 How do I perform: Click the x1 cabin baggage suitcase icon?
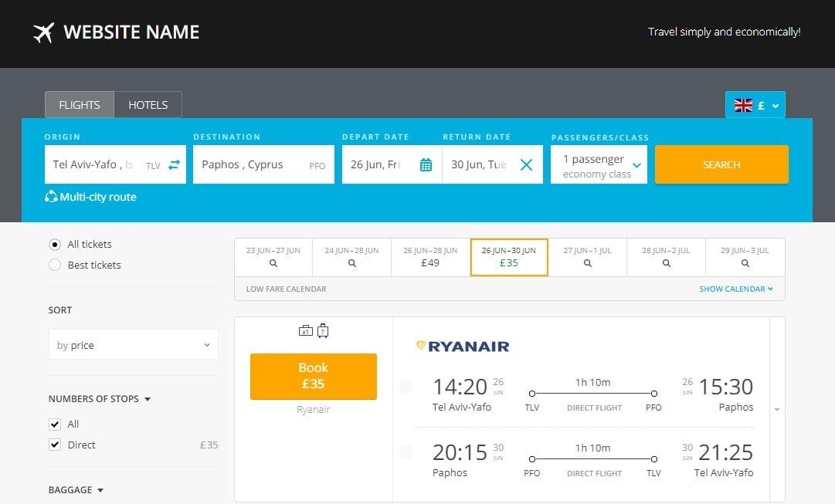coord(305,330)
